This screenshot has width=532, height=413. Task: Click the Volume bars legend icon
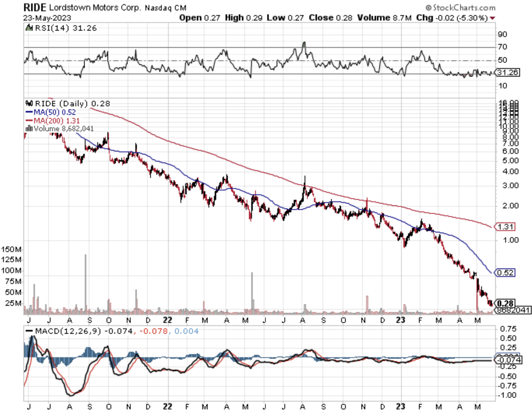pyautogui.click(x=29, y=129)
